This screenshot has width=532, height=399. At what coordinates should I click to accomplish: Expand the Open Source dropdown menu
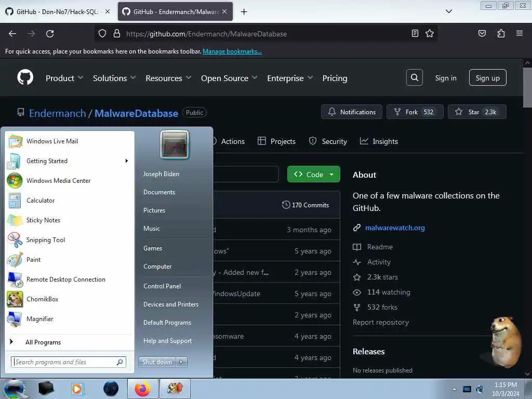click(x=229, y=78)
